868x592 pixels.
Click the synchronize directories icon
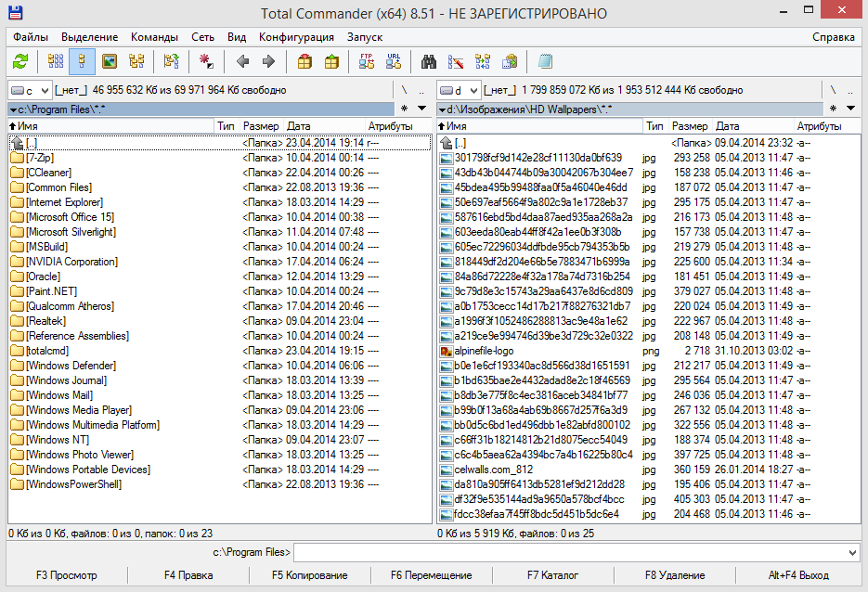coord(483,61)
